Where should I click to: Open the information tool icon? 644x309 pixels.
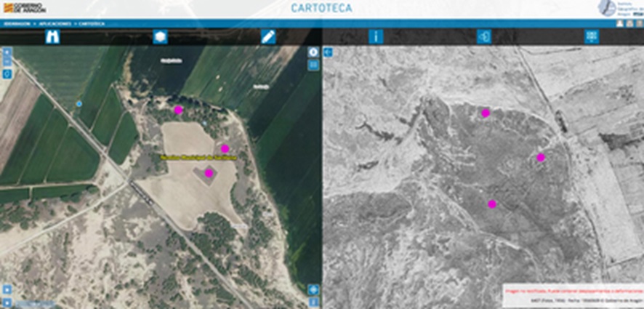tap(376, 37)
